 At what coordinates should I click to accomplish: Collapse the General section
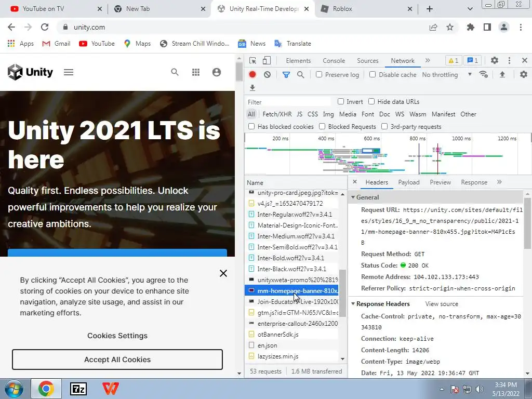pos(353,197)
